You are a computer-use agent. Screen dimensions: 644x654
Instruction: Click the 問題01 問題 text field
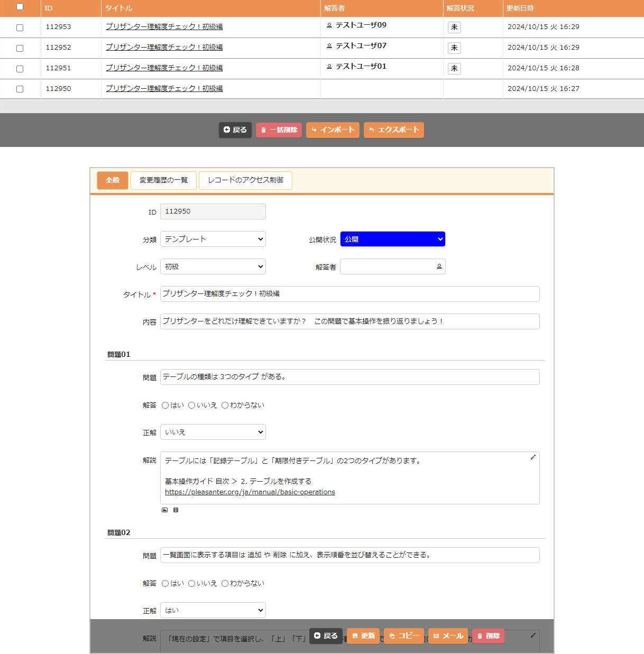pyautogui.click(x=350, y=377)
